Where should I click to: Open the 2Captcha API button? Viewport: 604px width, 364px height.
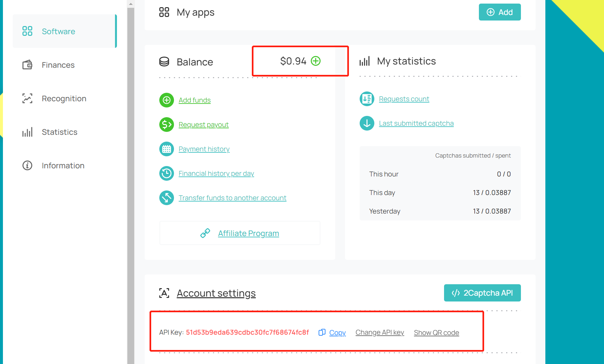pyautogui.click(x=482, y=293)
